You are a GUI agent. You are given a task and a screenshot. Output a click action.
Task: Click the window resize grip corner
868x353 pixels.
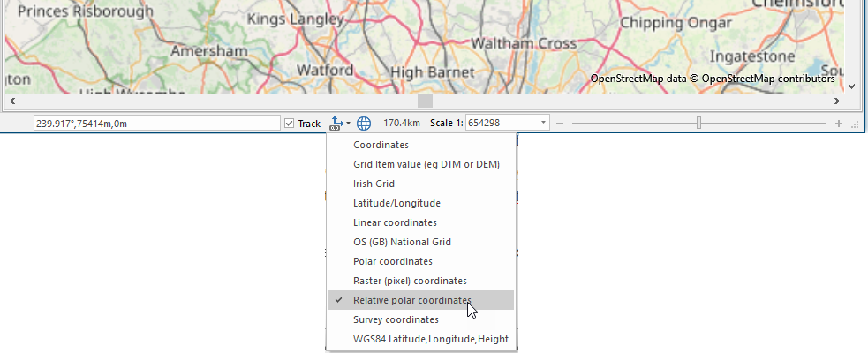pos(856,125)
